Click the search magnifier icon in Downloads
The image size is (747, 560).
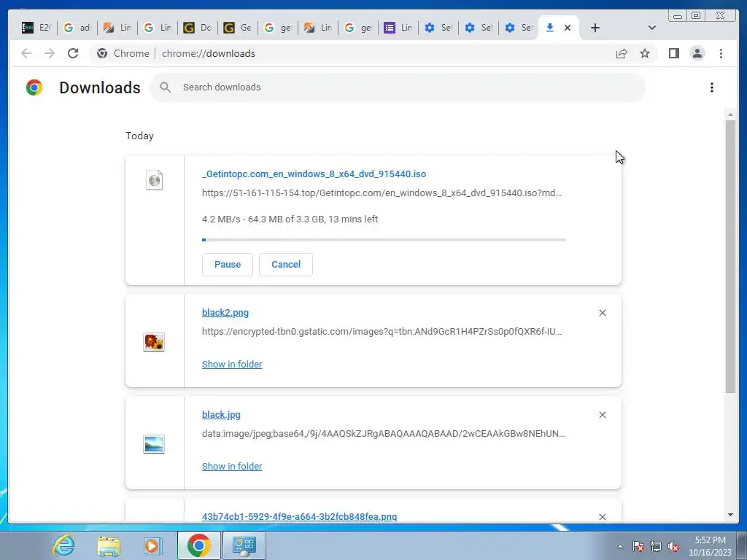pos(166,87)
